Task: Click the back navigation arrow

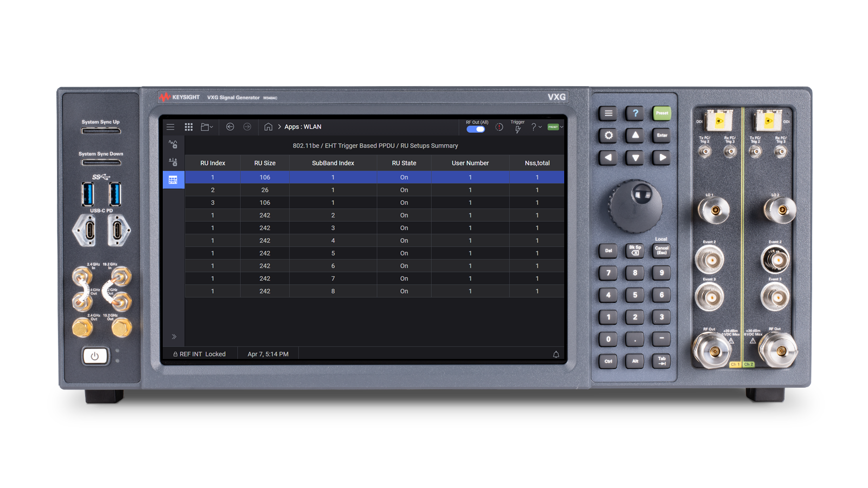Action: pyautogui.click(x=230, y=127)
